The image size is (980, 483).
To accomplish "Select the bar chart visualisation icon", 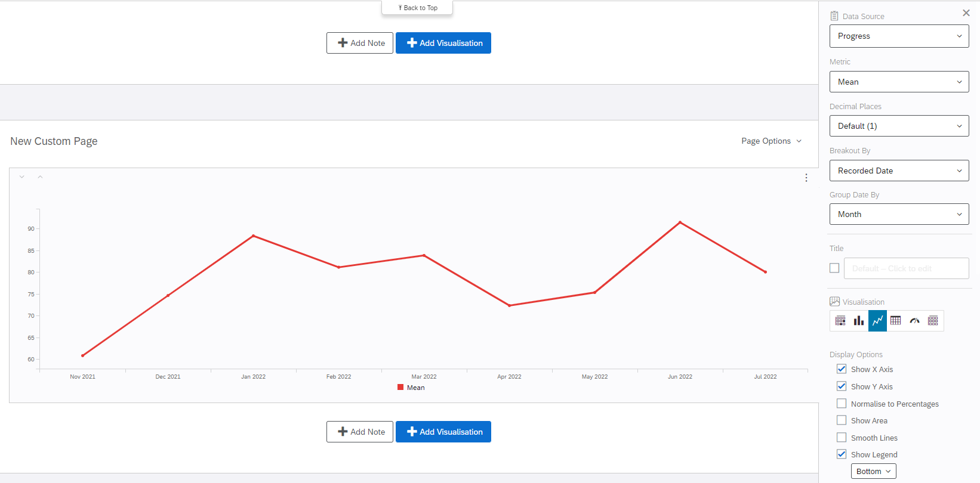I will pyautogui.click(x=859, y=321).
